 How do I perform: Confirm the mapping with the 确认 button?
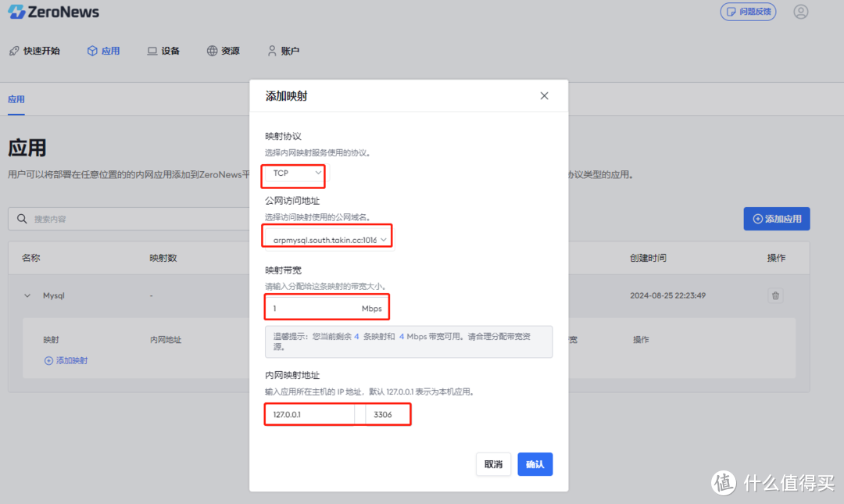[x=535, y=463]
